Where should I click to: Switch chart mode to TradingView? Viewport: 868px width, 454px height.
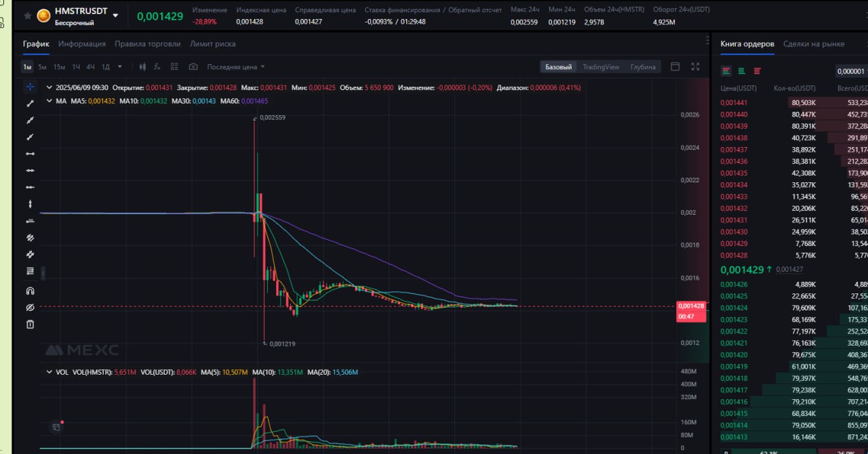601,67
